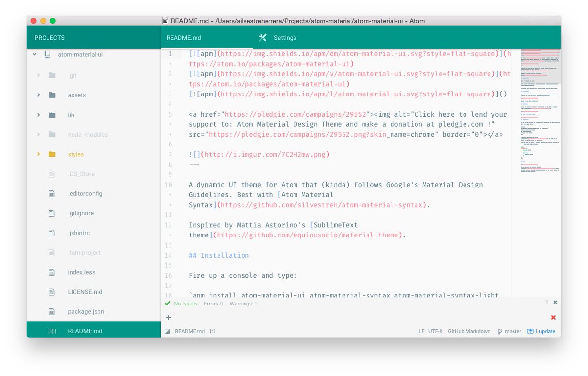Viewport: 588px width, 376px height.
Task: Click the green No Issues checkmark icon
Action: coord(168,304)
